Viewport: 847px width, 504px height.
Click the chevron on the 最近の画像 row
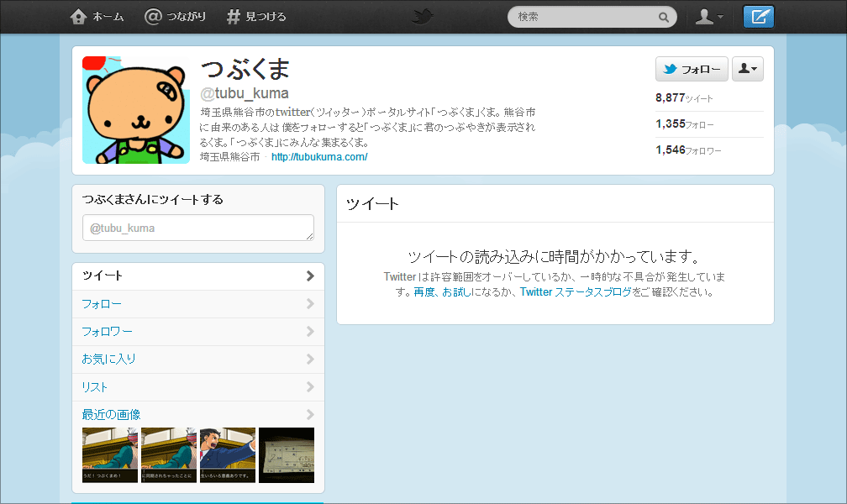[x=310, y=414]
